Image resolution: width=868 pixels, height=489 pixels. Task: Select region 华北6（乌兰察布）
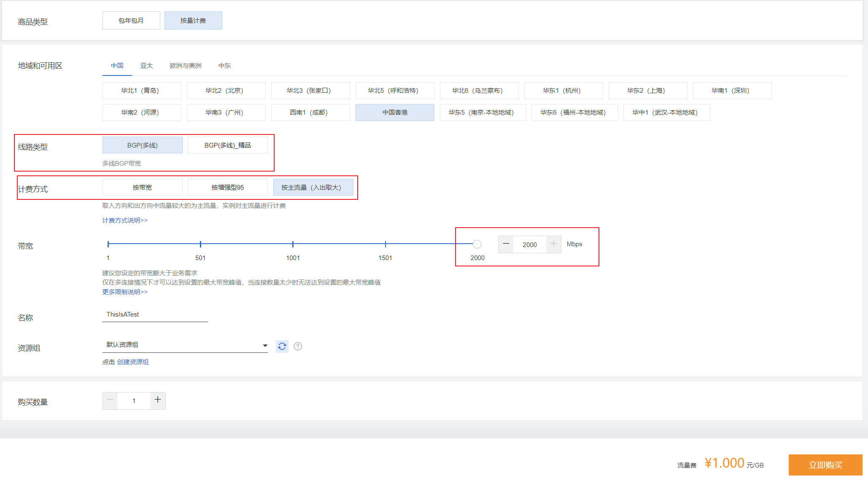click(479, 91)
